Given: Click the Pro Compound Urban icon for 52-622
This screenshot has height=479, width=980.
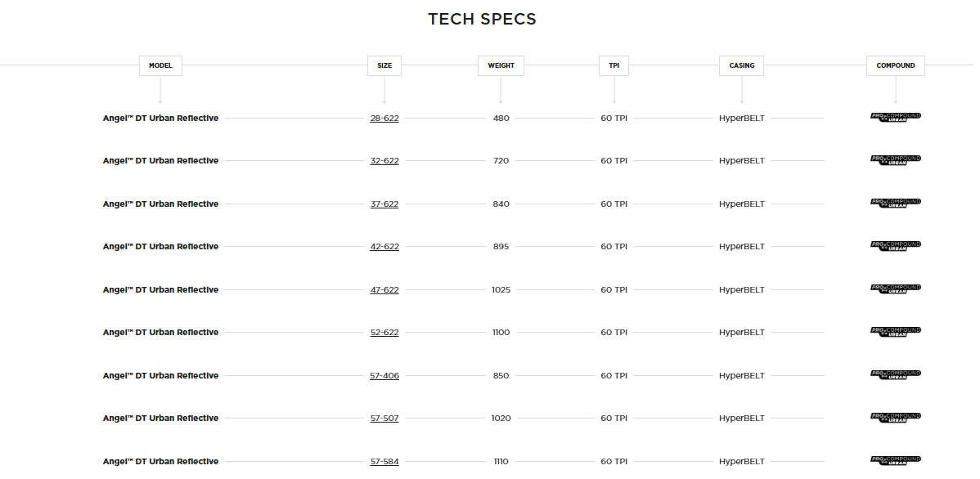Looking at the screenshot, I should coord(895,331).
